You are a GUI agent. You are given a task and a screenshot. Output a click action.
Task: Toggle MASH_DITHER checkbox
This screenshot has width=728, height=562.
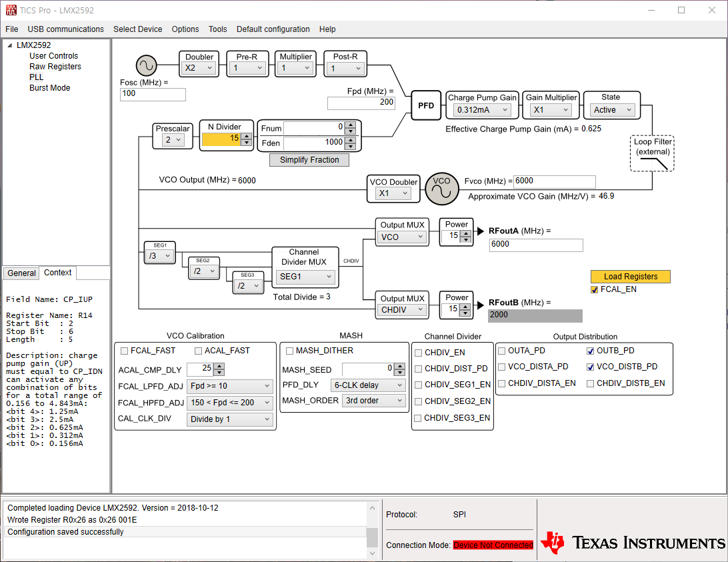pos(290,351)
